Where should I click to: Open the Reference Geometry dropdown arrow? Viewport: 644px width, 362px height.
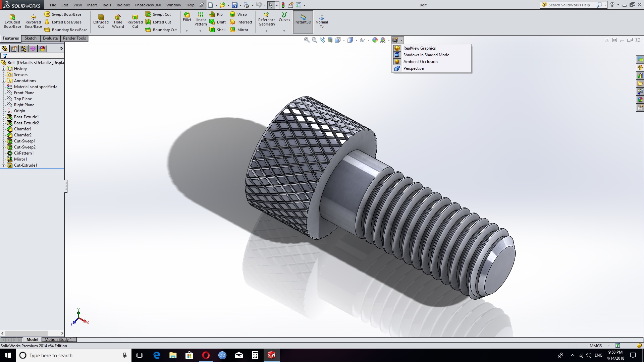point(267,31)
